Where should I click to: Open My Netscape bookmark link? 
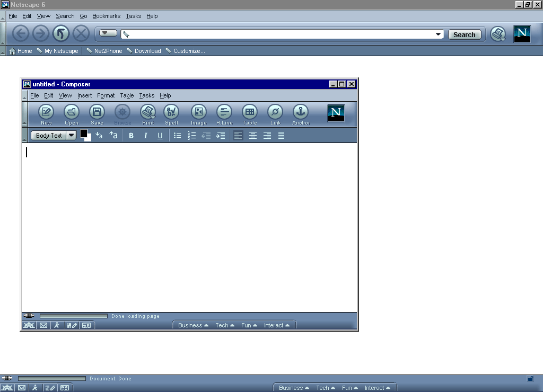pos(57,51)
